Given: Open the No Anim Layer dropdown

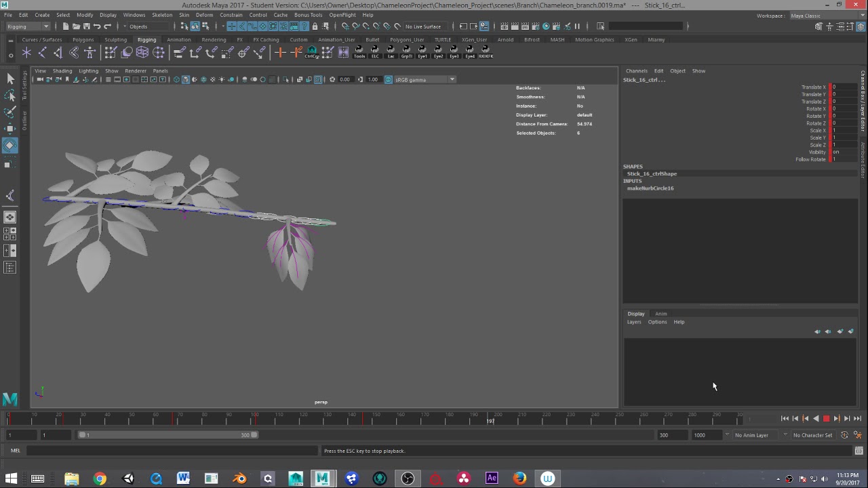Looking at the screenshot, I should pos(755,435).
